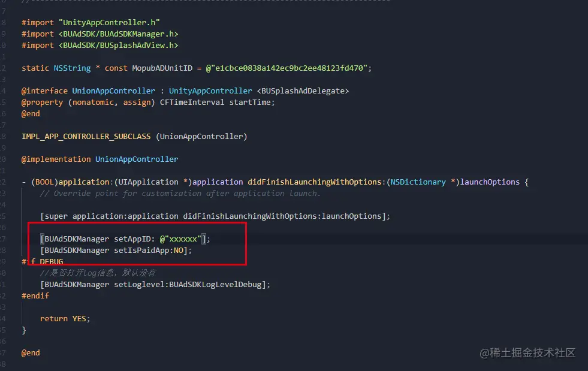Viewport: 588px width, 371px height.
Task: Click the super keyword in super call
Action: [56, 216]
